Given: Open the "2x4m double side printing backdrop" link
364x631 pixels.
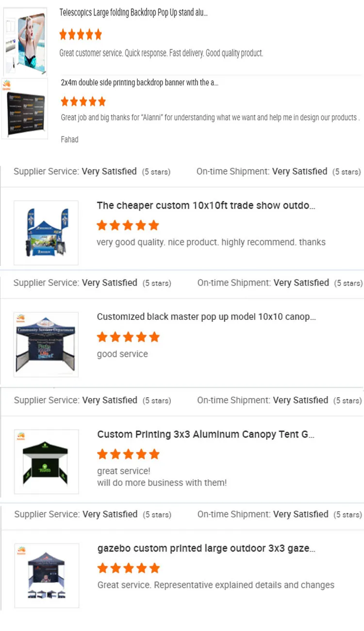Looking at the screenshot, I should click(x=140, y=83).
